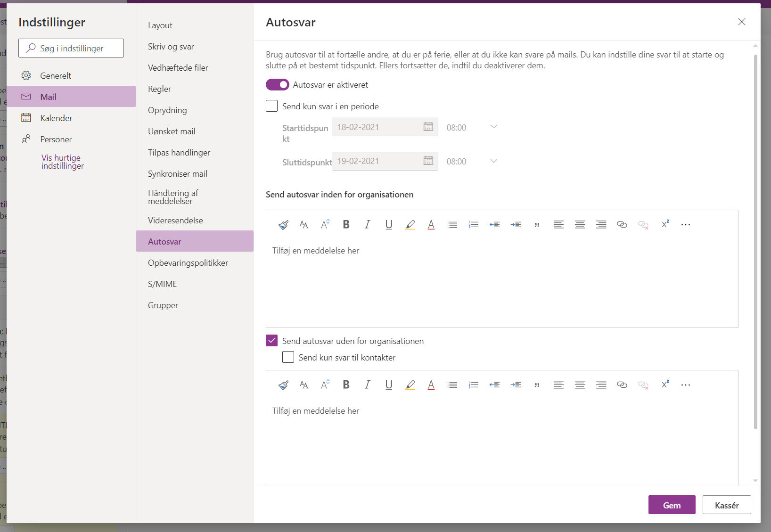Close the settings dialog
This screenshot has width=771, height=532.
[x=742, y=22]
